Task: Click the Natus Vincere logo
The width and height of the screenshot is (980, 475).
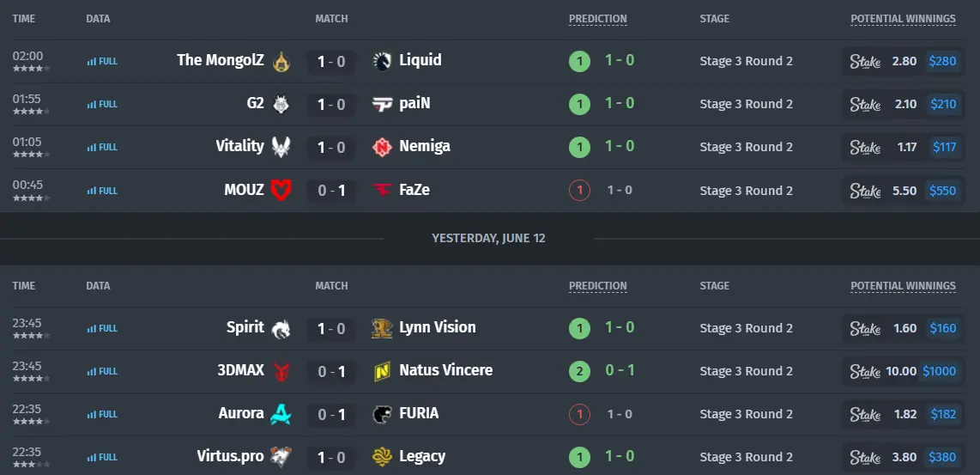Action: 382,371
